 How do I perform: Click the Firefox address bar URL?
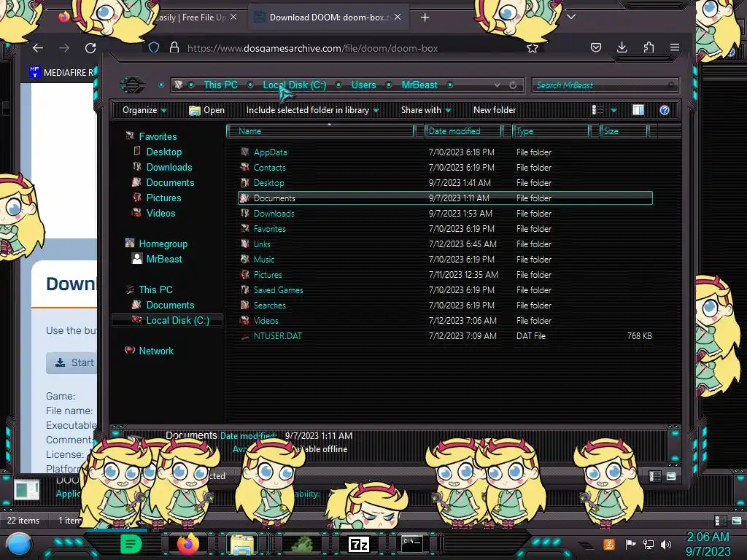tap(312, 48)
